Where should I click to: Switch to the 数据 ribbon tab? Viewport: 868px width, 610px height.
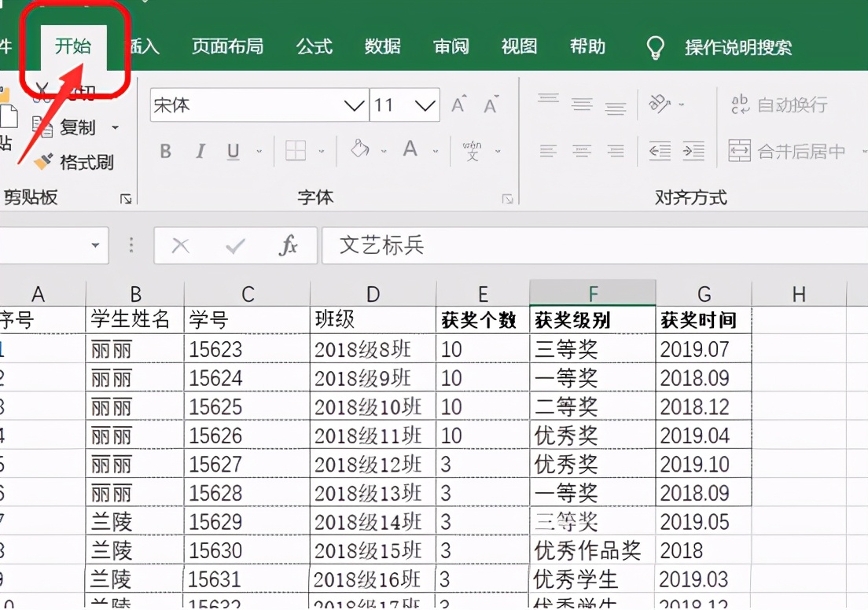pyautogui.click(x=382, y=47)
